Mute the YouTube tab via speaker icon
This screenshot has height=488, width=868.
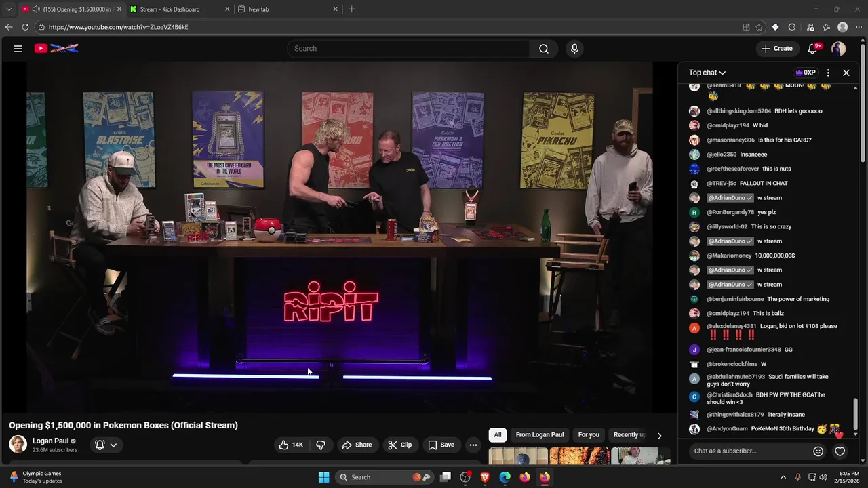[x=35, y=9]
